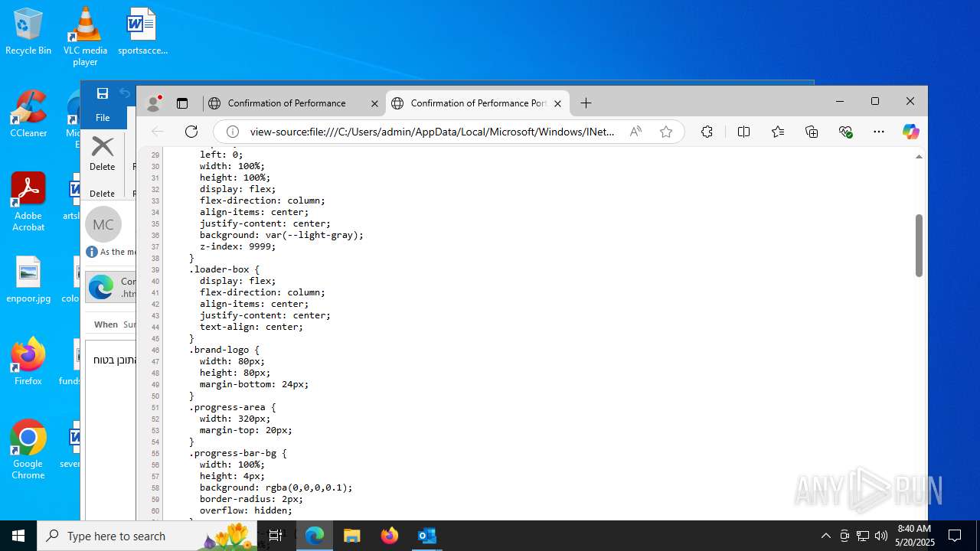
Task: Select Outlook on the taskbar
Action: (x=426, y=536)
